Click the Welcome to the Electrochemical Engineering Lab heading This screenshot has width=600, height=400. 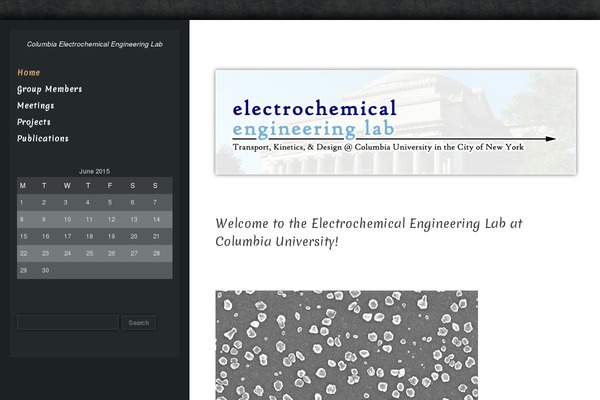tap(368, 232)
